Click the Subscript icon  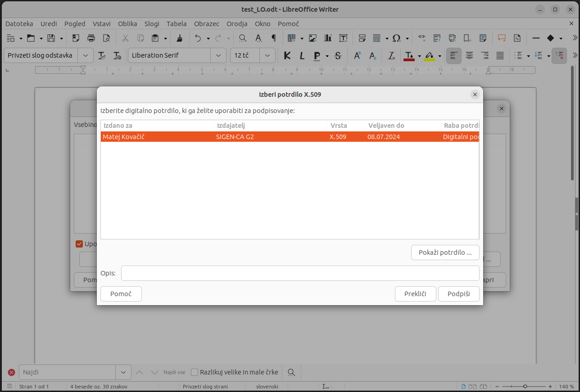pos(373,56)
